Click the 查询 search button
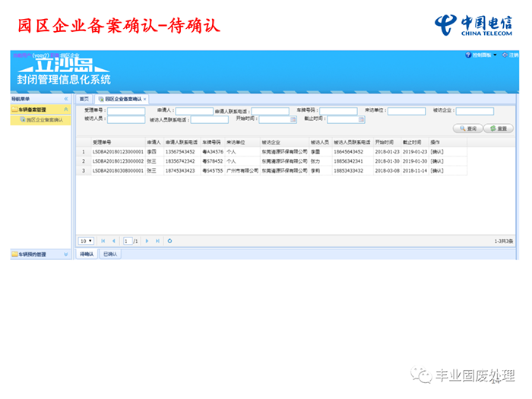The width and height of the screenshot is (532, 399). point(468,128)
